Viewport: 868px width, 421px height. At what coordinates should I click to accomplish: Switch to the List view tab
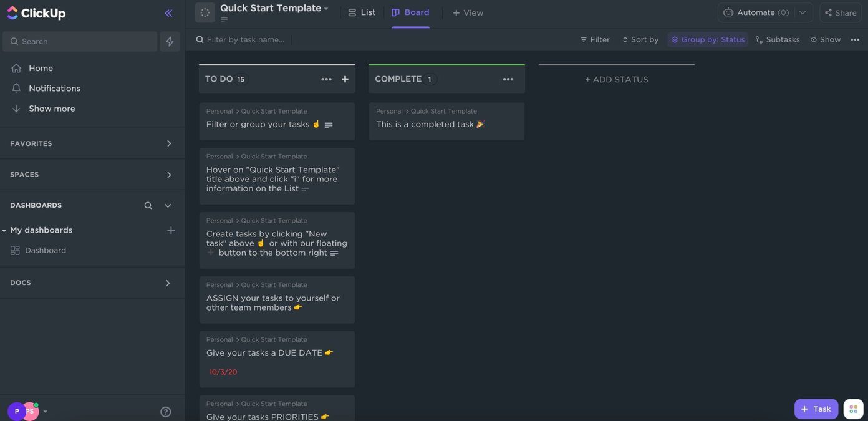coord(362,12)
